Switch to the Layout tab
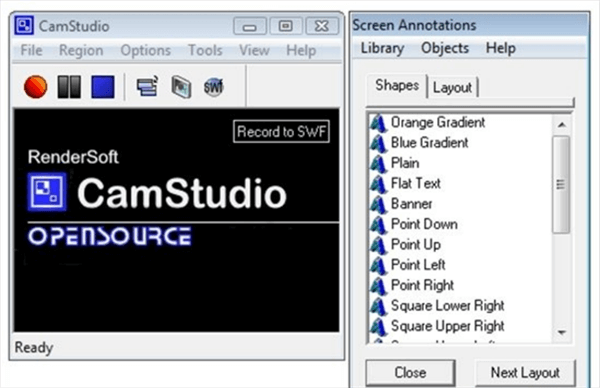Screen dimensions: 600x388 click(452, 88)
